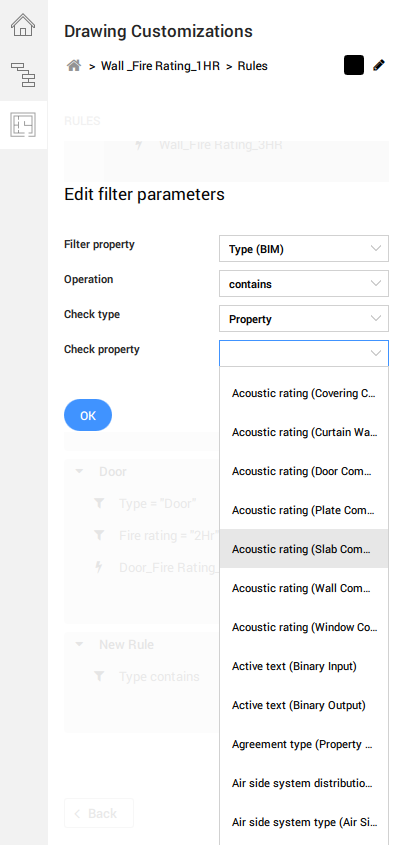Collapse the Door rule expander arrow
Image resolution: width=404 pixels, height=845 pixels.
click(79, 472)
